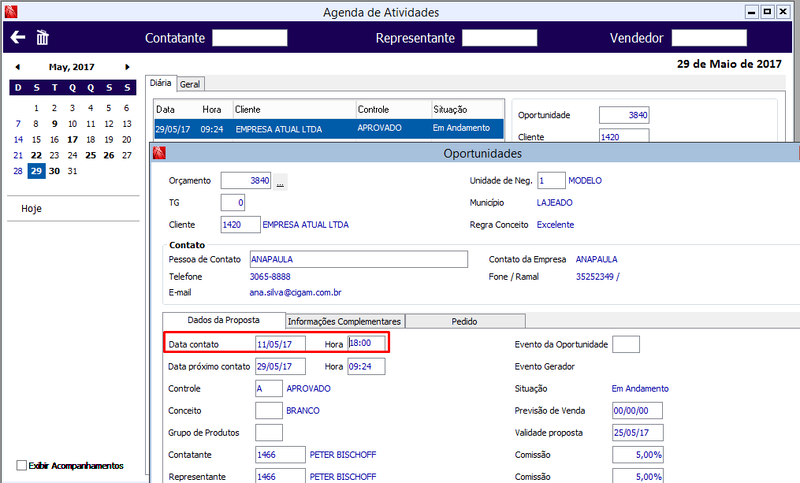
Task: Click the LAJEADO município value
Action: coord(555,202)
